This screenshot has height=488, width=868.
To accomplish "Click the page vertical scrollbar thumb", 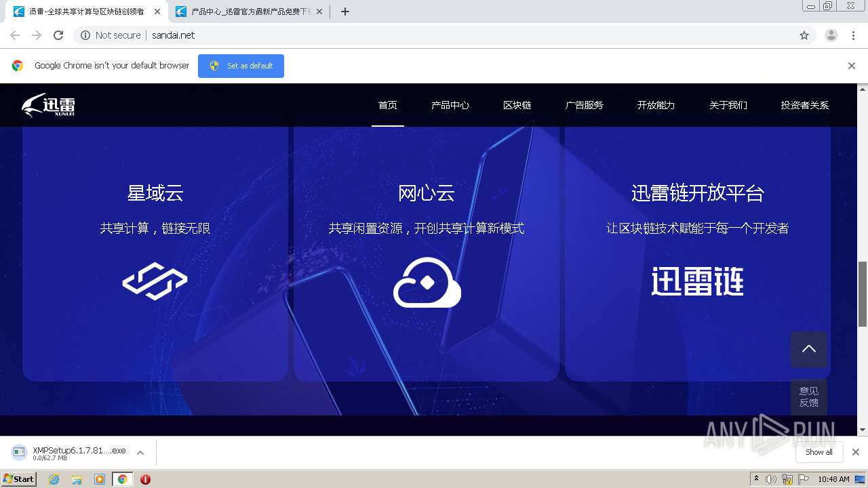I will click(863, 293).
